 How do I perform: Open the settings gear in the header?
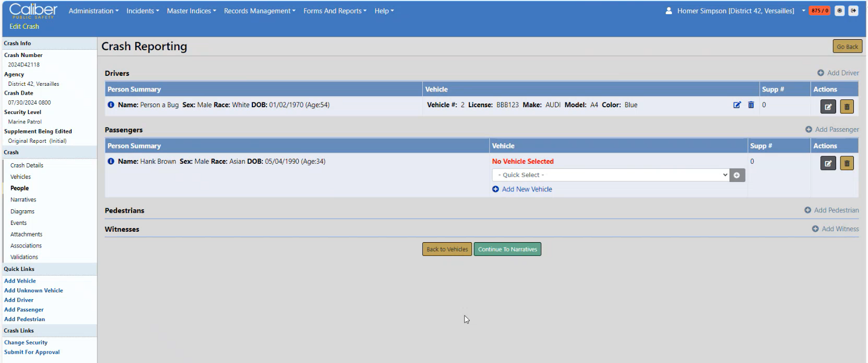[x=839, y=10]
